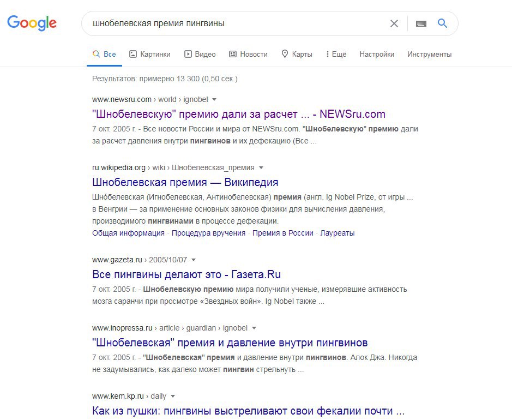Click the Google logo

coord(32,23)
